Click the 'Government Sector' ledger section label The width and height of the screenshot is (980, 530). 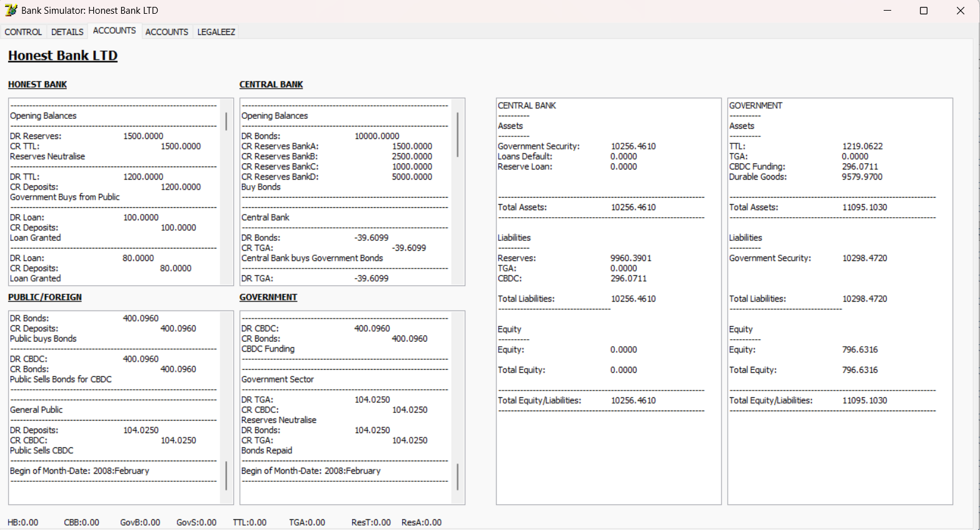278,379
